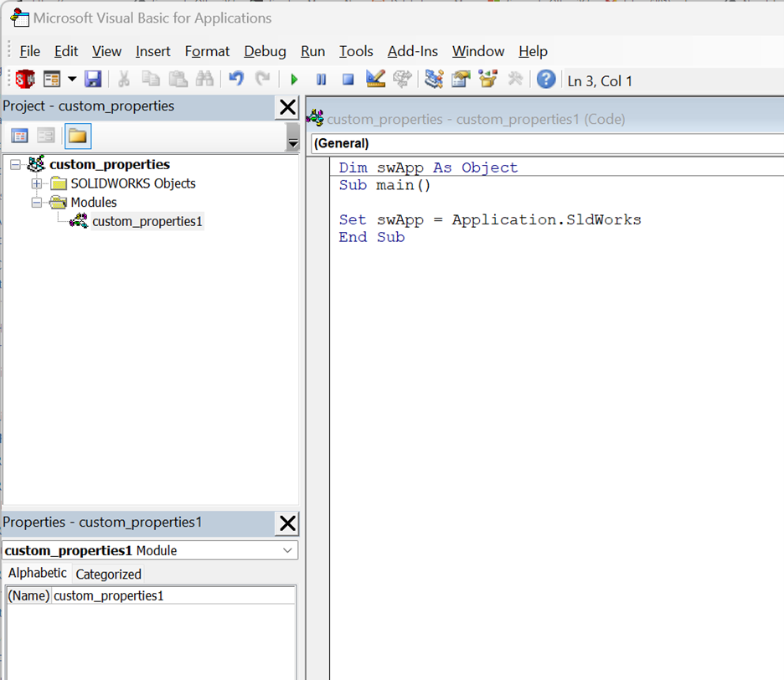Open the Run menu
This screenshot has height=680, width=784.
point(312,51)
